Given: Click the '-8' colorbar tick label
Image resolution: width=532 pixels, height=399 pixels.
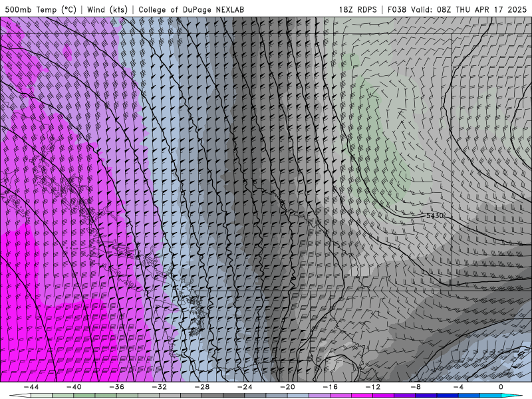Looking at the screenshot, I should click(416, 387).
